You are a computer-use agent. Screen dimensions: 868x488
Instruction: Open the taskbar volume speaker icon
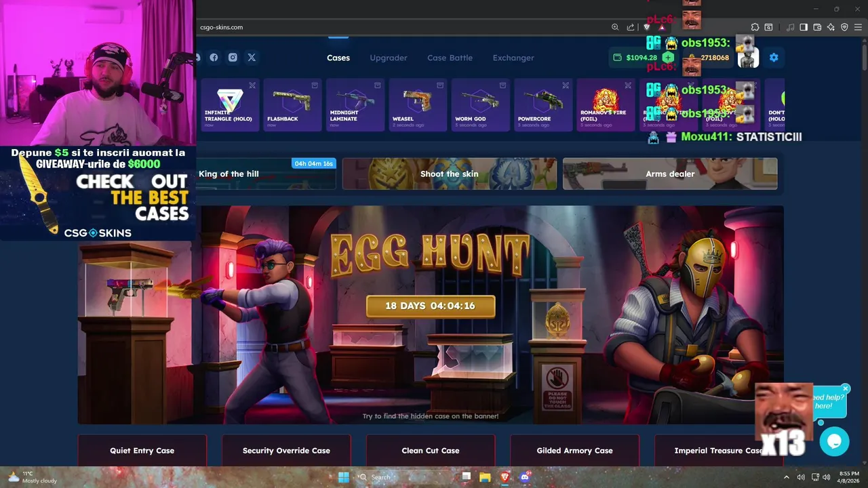pyautogui.click(x=827, y=477)
